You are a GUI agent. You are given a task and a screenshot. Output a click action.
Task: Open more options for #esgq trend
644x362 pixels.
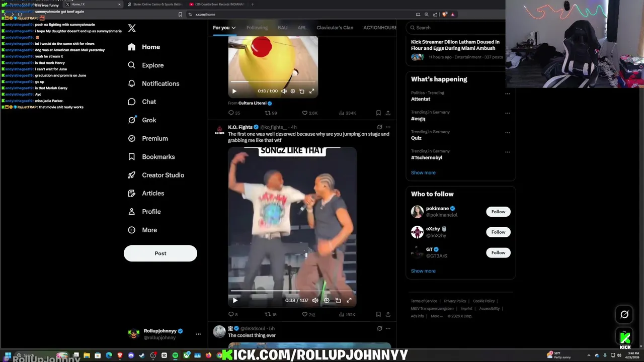[507, 113]
